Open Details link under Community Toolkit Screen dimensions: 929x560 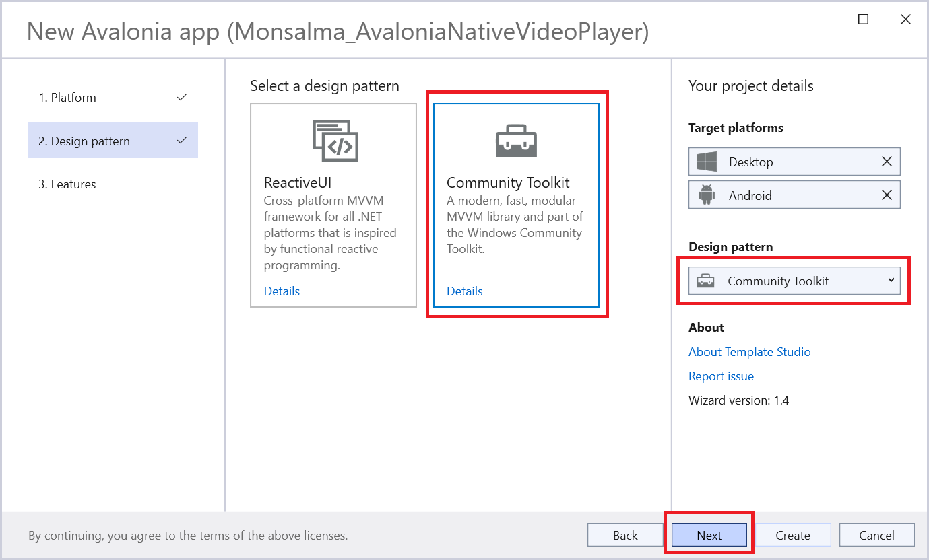pos(465,291)
